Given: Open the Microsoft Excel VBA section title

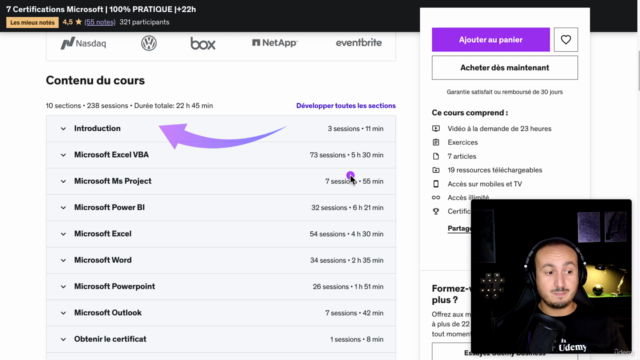Looking at the screenshot, I should pos(111,155).
